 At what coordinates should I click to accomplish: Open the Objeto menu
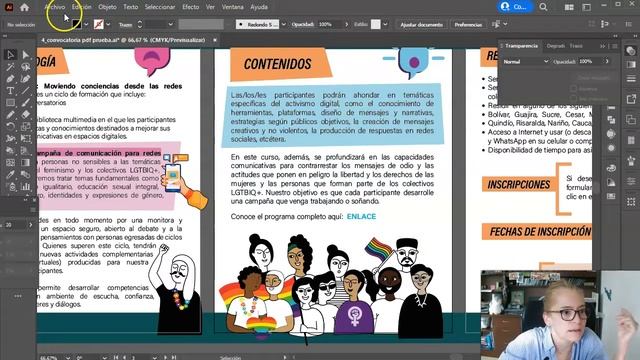point(107,7)
